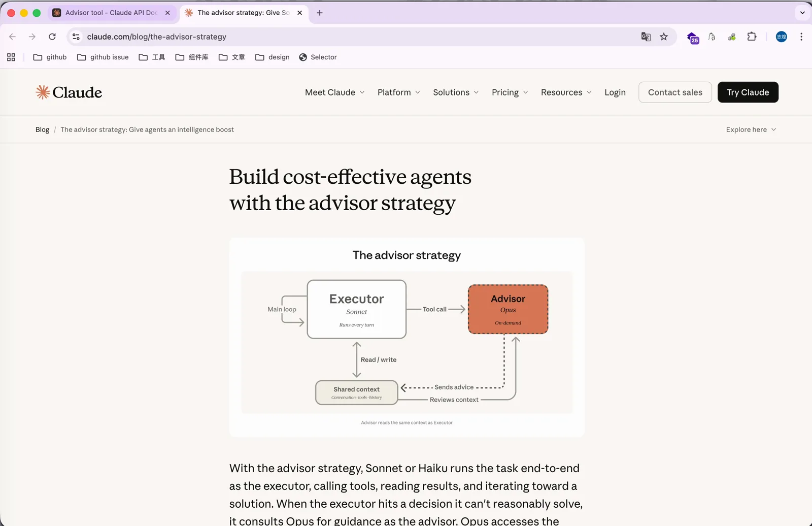Image resolution: width=812 pixels, height=526 pixels.
Task: Open the Selector bookmark
Action: click(x=318, y=57)
